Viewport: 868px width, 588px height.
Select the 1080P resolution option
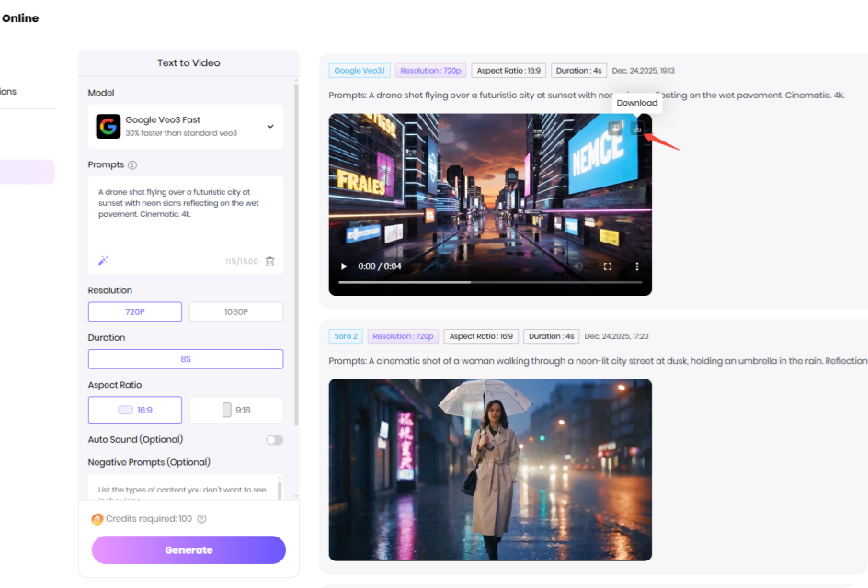pos(235,311)
